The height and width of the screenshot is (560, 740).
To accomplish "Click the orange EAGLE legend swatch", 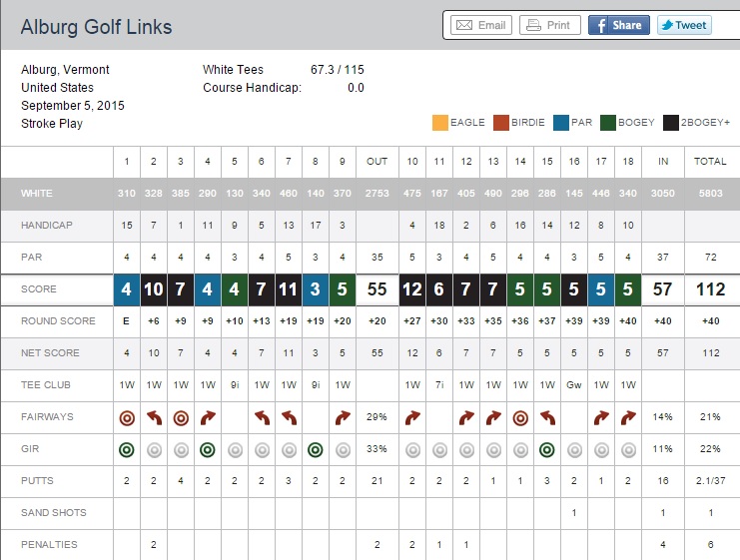I will coord(439,123).
